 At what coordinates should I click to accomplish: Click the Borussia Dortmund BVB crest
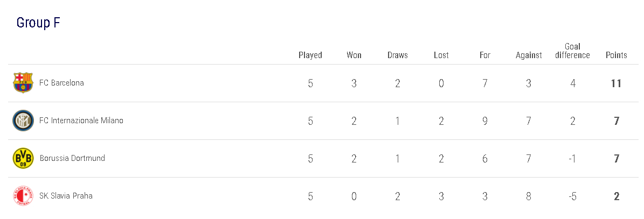click(23, 158)
